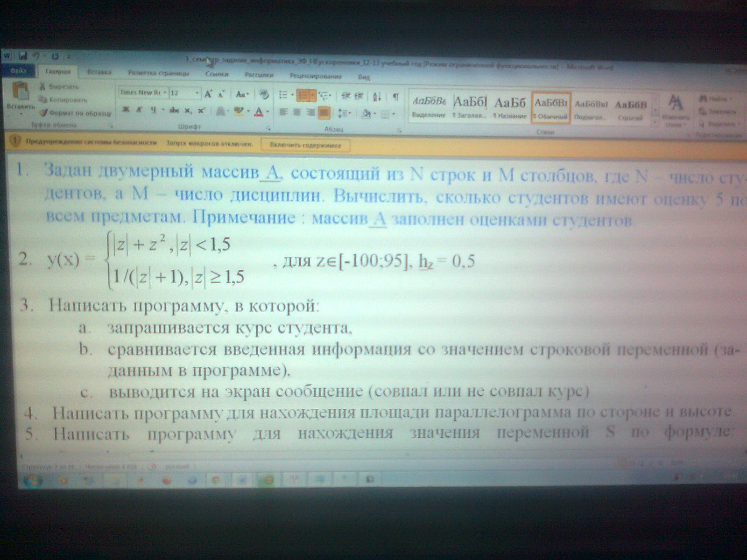
Task: Click the sort A-Z icon
Action: tap(377, 96)
